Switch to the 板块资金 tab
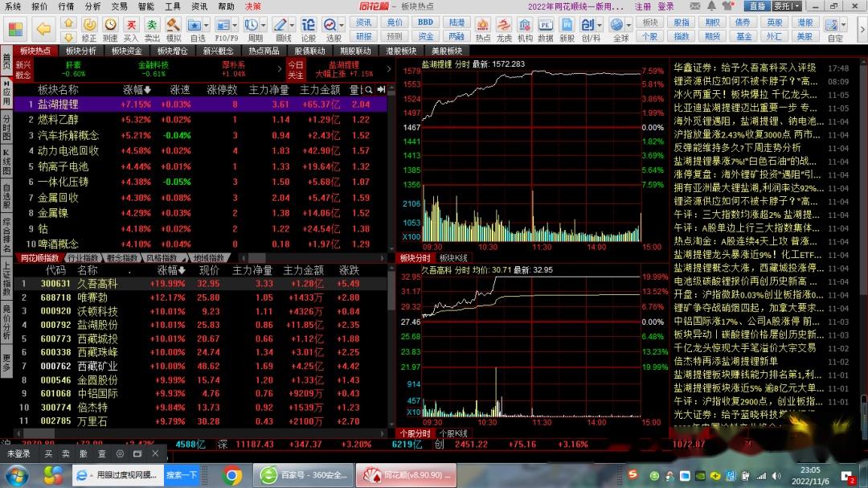Viewport: 868px width, 488px height. (x=127, y=51)
